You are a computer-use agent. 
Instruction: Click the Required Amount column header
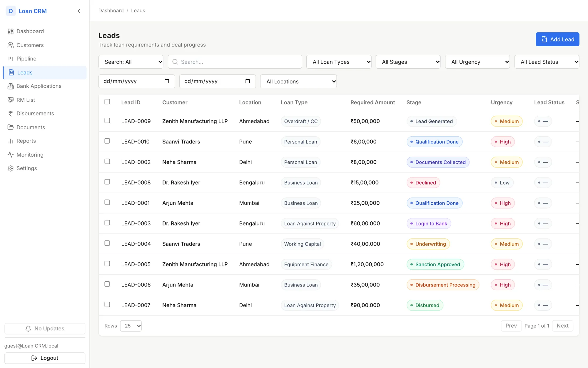372,102
